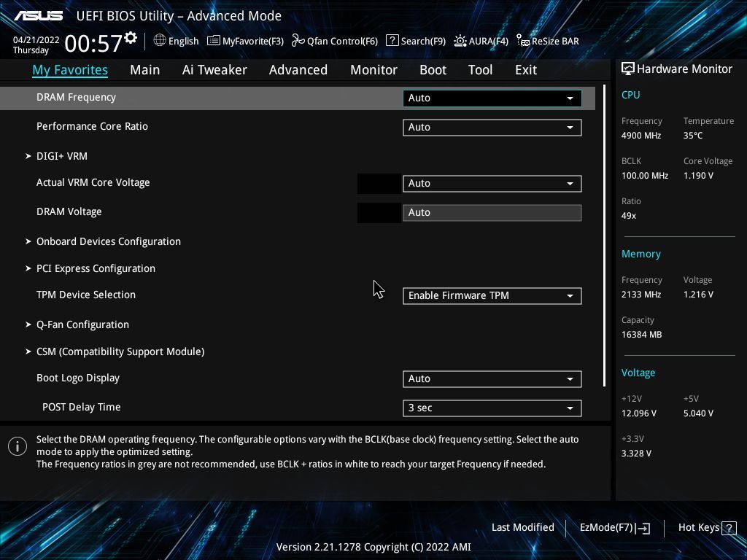The width and height of the screenshot is (747, 560).
Task: Select the POST Delay Time label
Action: click(x=82, y=407)
